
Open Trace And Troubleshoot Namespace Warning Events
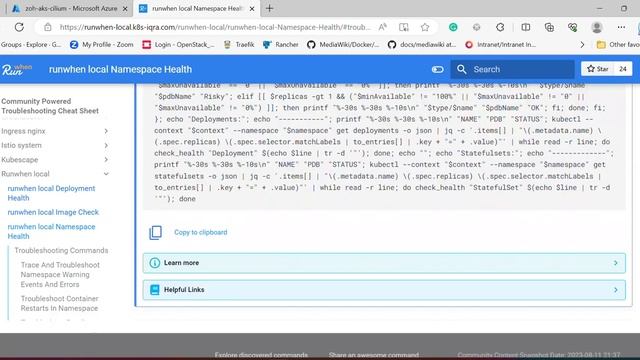(x=60, y=275)
